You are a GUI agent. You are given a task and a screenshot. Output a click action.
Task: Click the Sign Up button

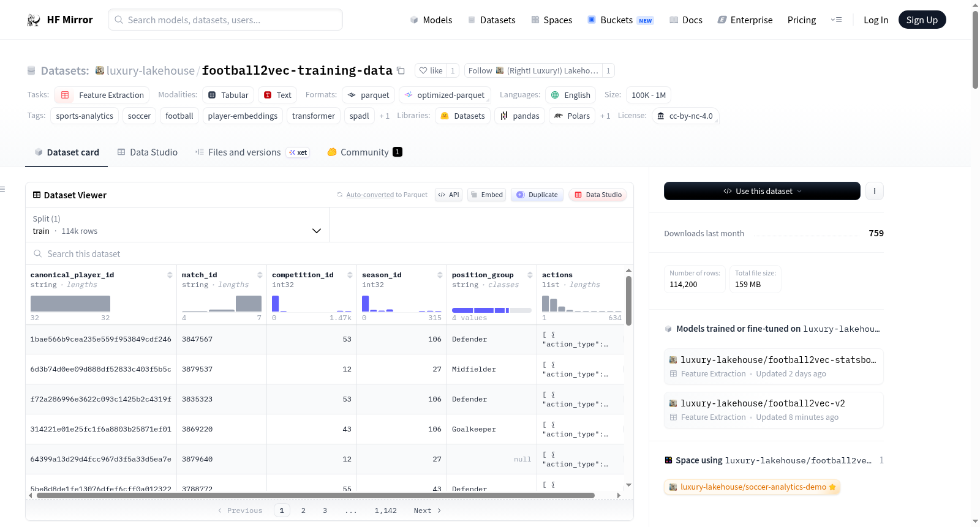922,20
